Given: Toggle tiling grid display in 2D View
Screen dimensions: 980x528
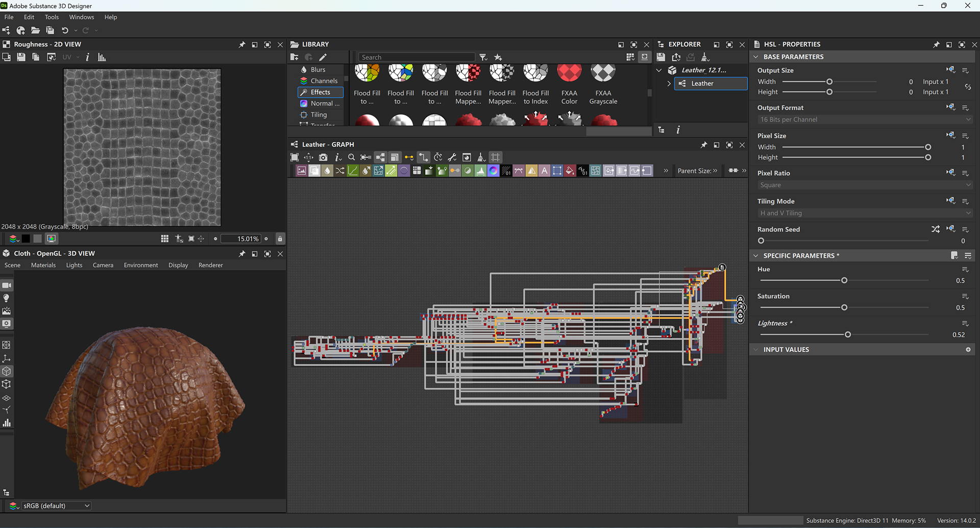Looking at the screenshot, I should pyautogui.click(x=164, y=238).
